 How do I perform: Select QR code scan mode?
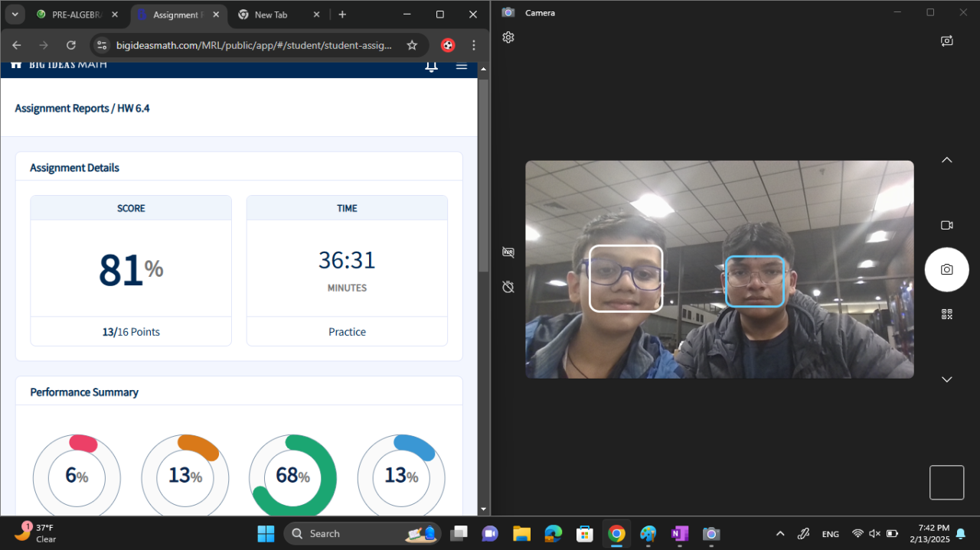pos(947,314)
